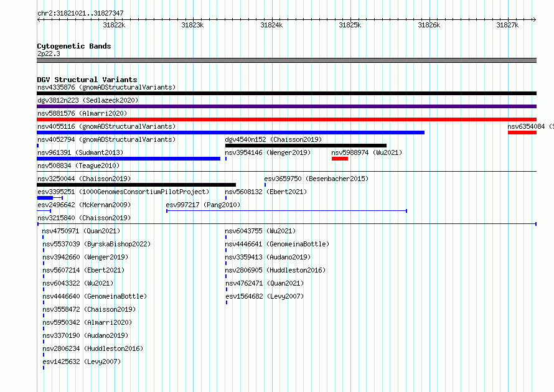Select the purple dgv3812n223 Sedlazeck2020 bar
This screenshot has width=554, height=392.
click(x=286, y=106)
